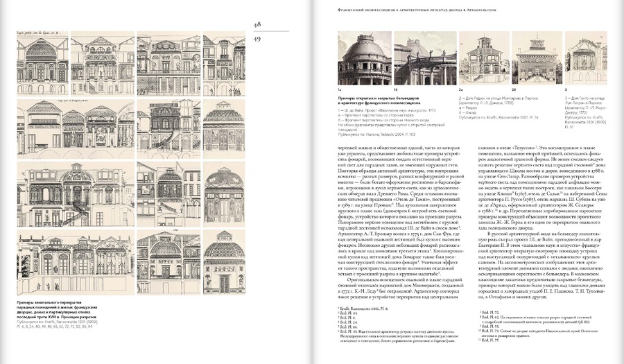Click paragraph starting 'Оригинальным освещением овальной'
The width and height of the screenshot is (624, 364).
click(x=400, y=288)
